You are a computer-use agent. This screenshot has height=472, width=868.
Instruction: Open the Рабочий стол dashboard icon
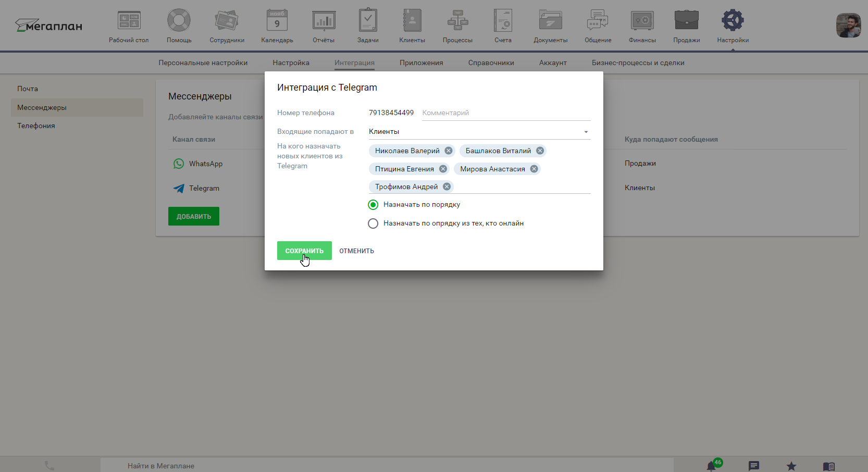[129, 21]
